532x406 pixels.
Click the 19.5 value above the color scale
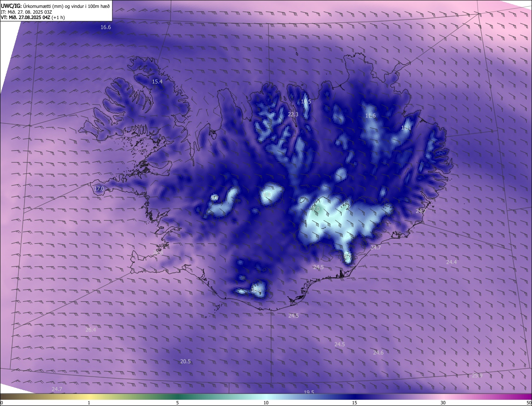309,392
